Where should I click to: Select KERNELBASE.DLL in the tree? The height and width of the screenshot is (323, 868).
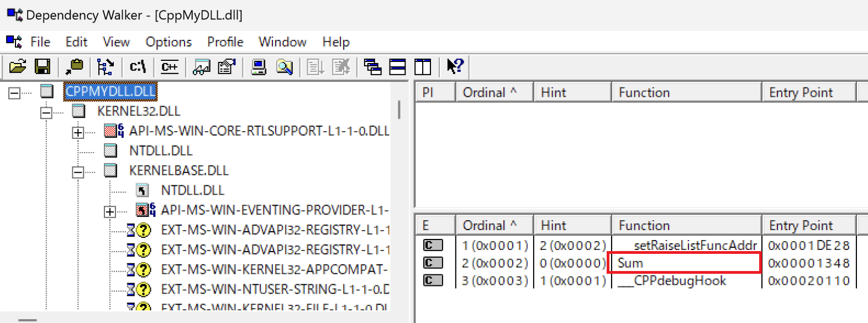[x=179, y=170]
